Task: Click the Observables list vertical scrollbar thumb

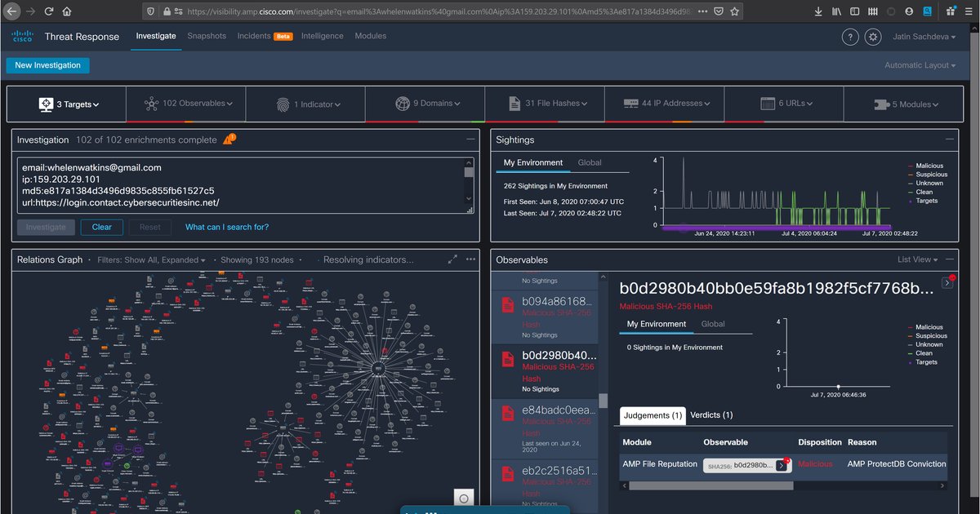Action: [603, 401]
